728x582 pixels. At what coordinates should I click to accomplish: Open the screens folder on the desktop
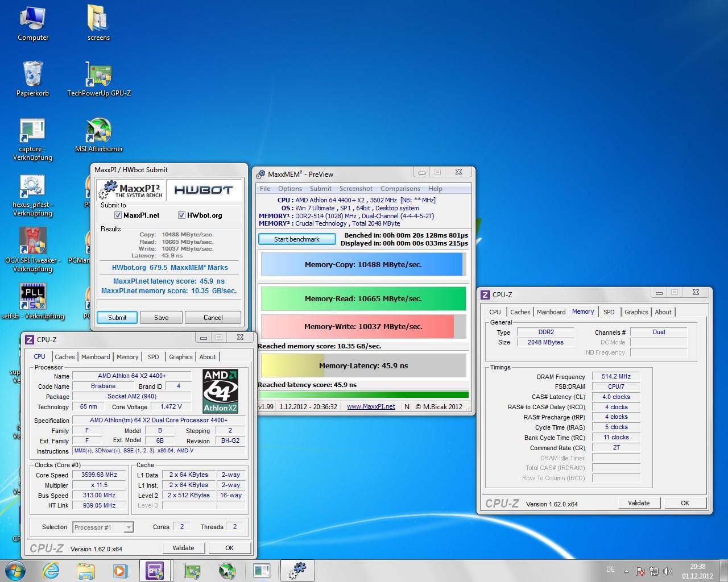point(98,23)
